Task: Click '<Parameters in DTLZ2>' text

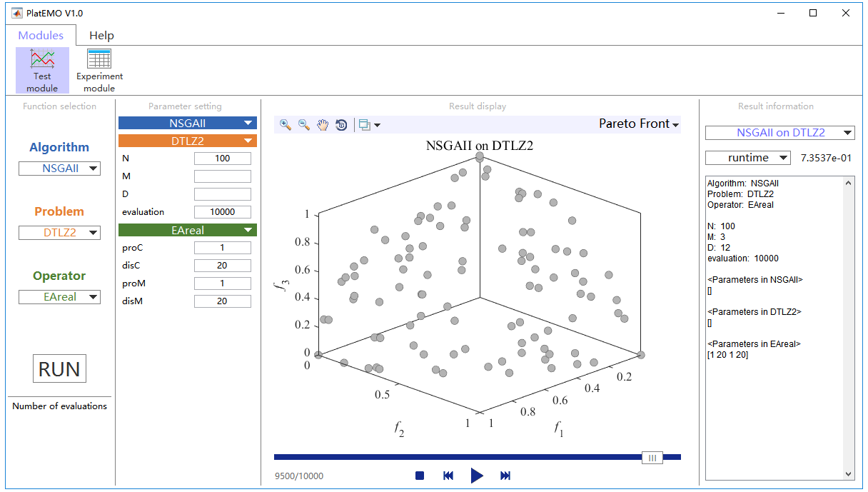Action: (755, 312)
